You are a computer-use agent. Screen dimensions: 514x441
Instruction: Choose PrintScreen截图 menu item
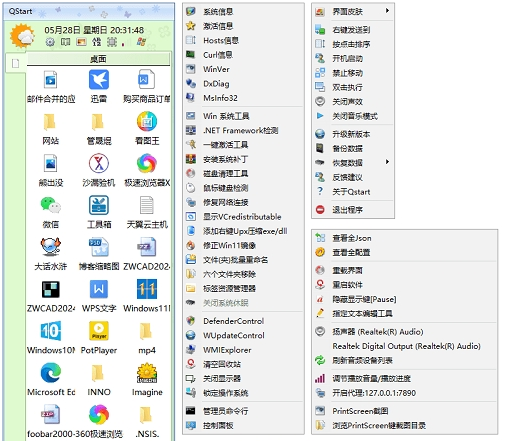point(405,411)
